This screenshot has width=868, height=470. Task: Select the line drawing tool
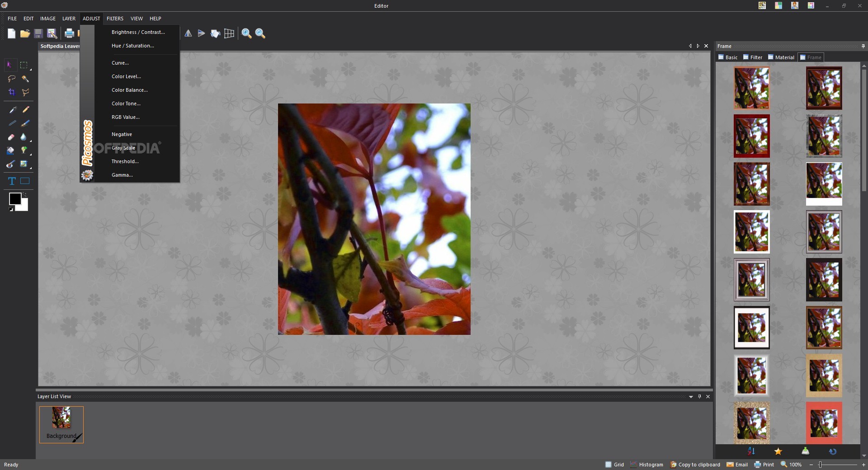click(x=12, y=123)
